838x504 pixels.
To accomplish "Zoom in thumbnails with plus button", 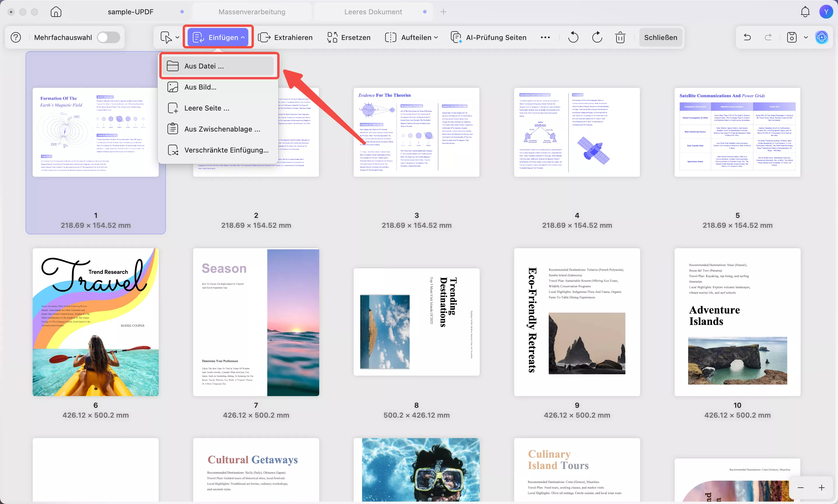I will 821,488.
